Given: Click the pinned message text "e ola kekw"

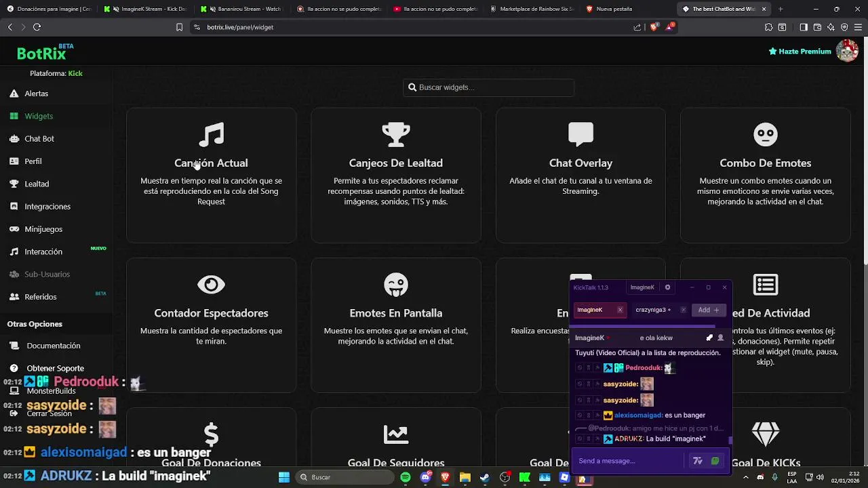Looking at the screenshot, I should click(x=656, y=338).
